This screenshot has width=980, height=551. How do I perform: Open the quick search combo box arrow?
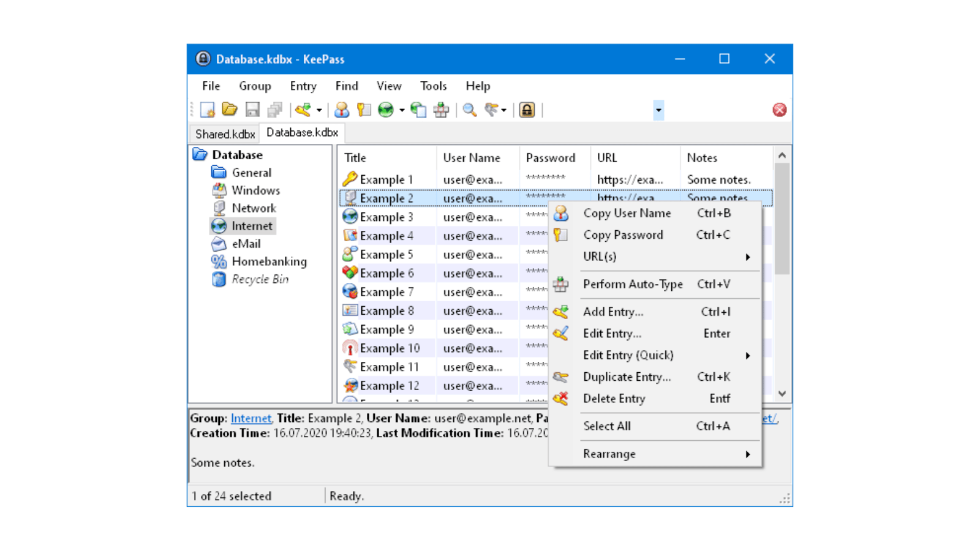tap(658, 110)
